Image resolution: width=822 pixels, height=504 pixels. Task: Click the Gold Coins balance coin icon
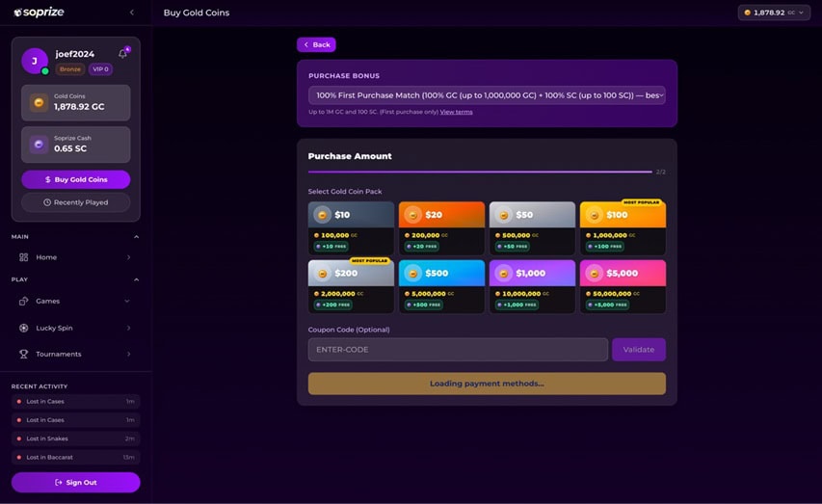[39, 103]
